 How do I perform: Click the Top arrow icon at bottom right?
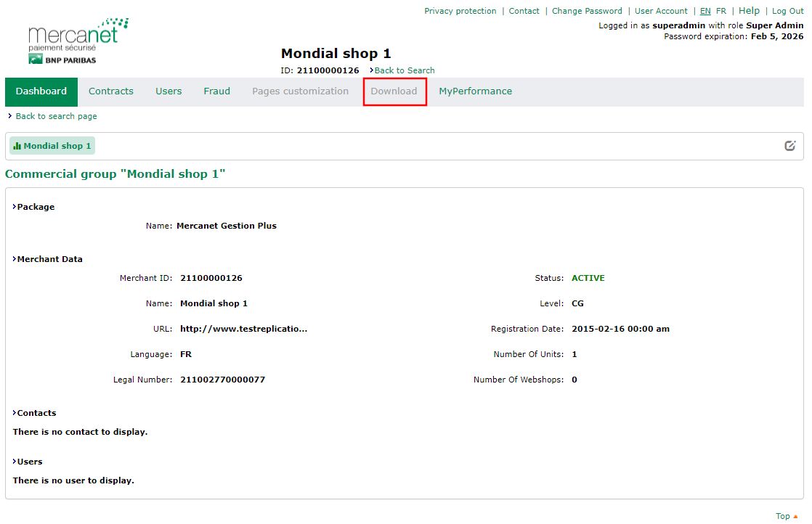(x=795, y=515)
